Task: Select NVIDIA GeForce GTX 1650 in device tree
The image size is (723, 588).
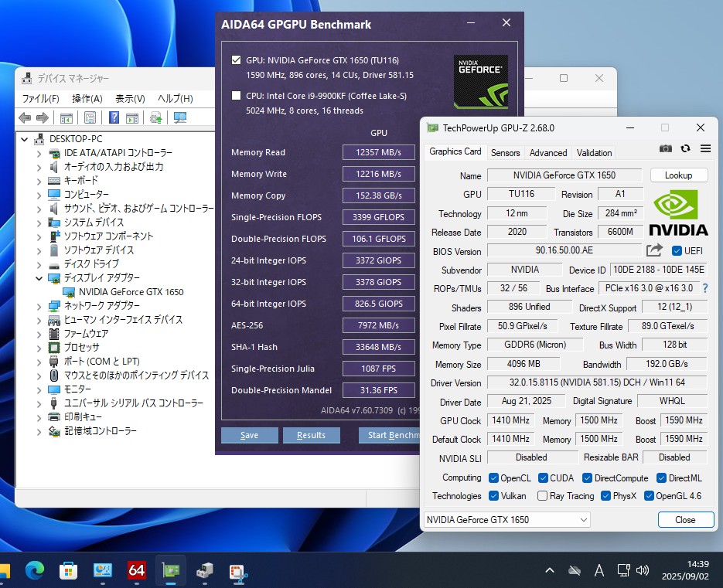Action: pyautogui.click(x=131, y=292)
